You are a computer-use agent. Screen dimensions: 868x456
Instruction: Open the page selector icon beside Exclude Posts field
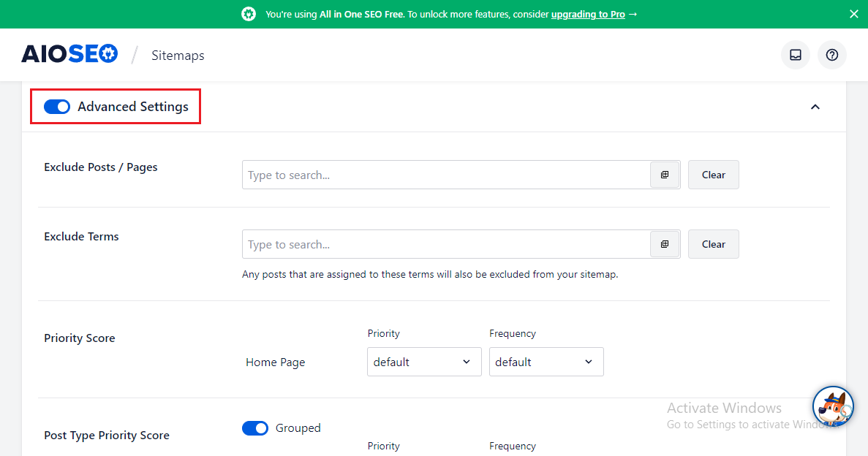(665, 175)
